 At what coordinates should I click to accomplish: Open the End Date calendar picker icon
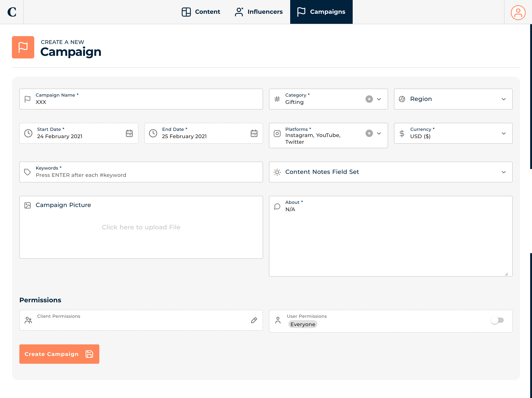[254, 133]
